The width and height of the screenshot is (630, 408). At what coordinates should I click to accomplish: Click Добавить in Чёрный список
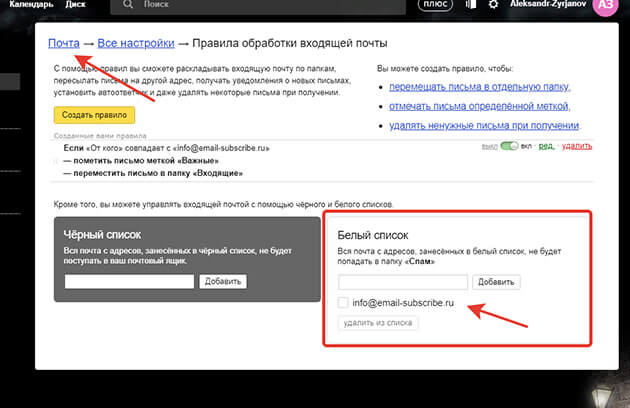tap(223, 281)
